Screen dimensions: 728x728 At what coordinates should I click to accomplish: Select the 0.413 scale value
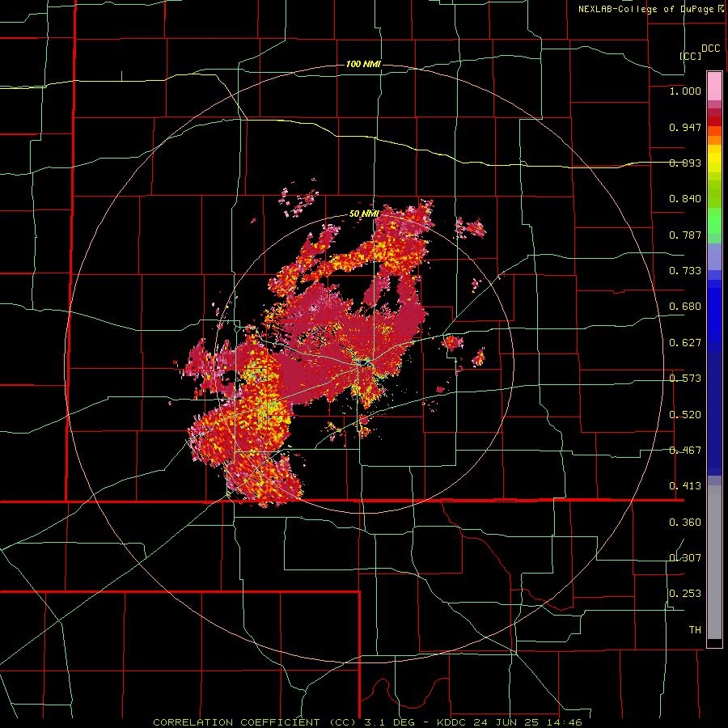(x=685, y=486)
